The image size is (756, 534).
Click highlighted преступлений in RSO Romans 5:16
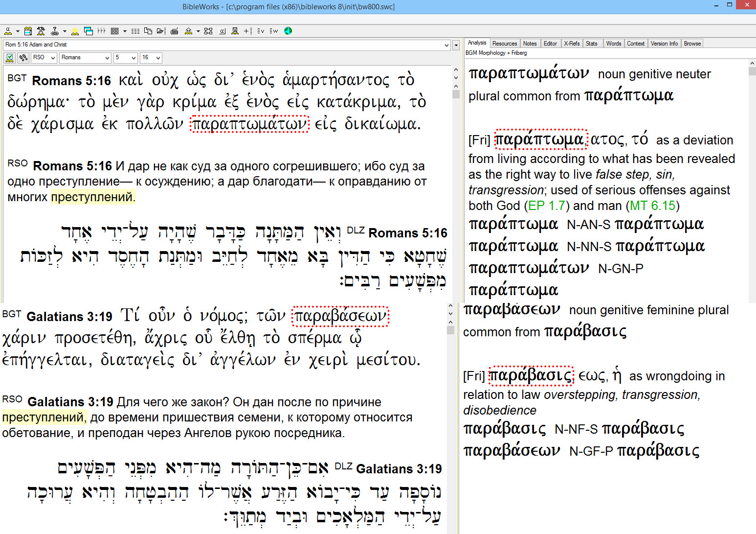click(92, 197)
